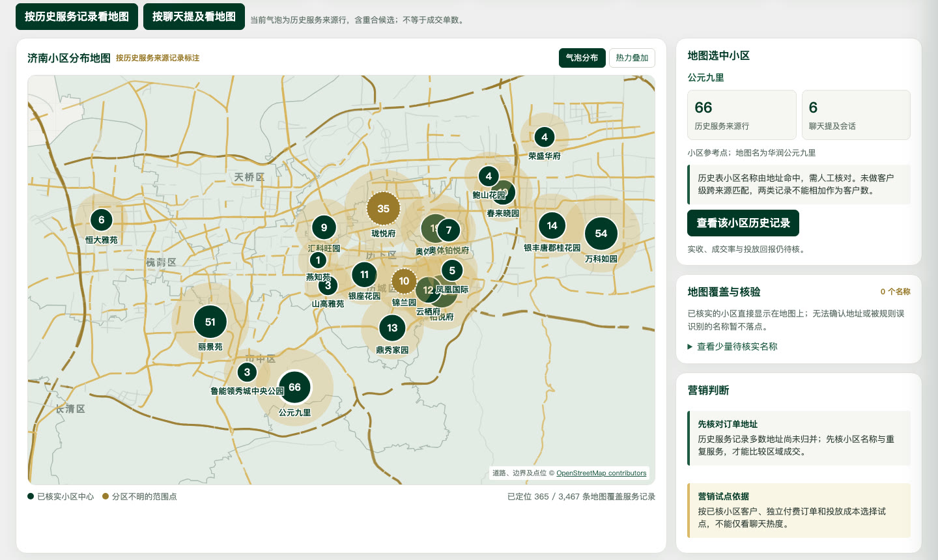Open the 按聊天提及看地图 tab

point(194,17)
